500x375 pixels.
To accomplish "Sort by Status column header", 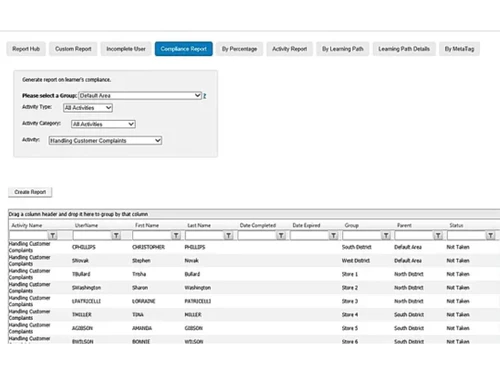I will pyautogui.click(x=456, y=225).
